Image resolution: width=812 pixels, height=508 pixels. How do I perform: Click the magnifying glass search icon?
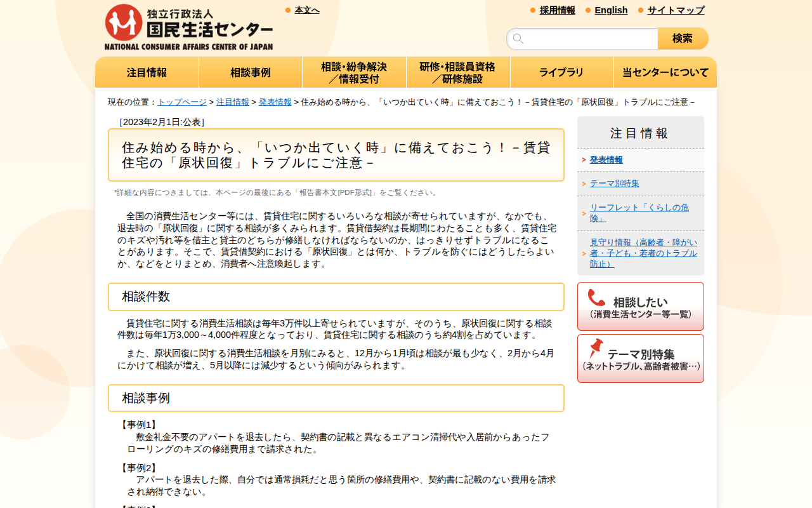519,38
